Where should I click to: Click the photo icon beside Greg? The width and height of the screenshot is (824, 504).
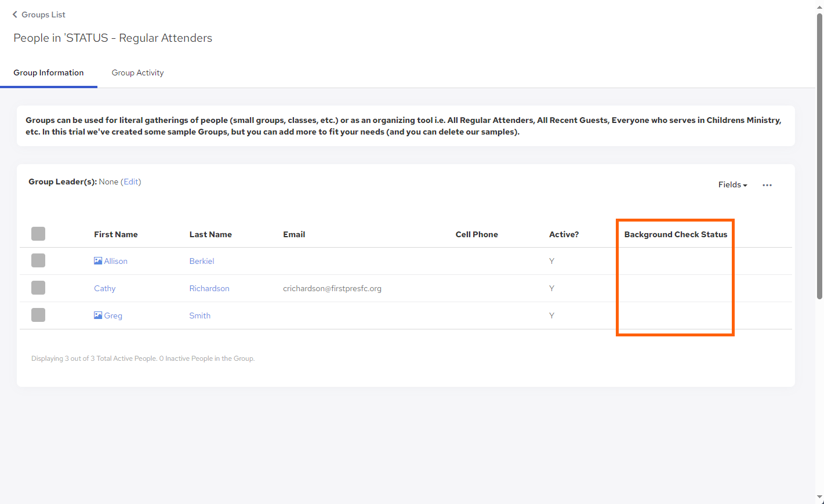[98, 316]
